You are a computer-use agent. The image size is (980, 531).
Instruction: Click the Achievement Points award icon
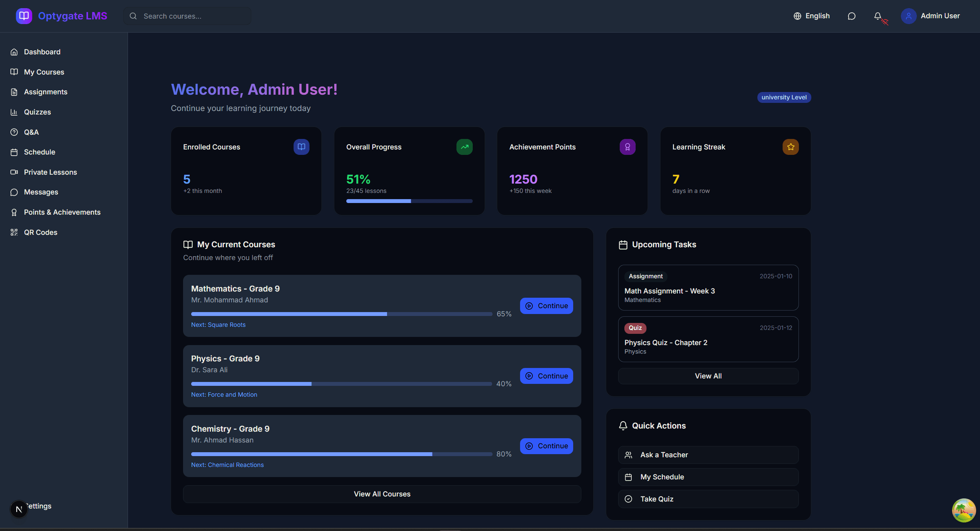click(x=627, y=147)
